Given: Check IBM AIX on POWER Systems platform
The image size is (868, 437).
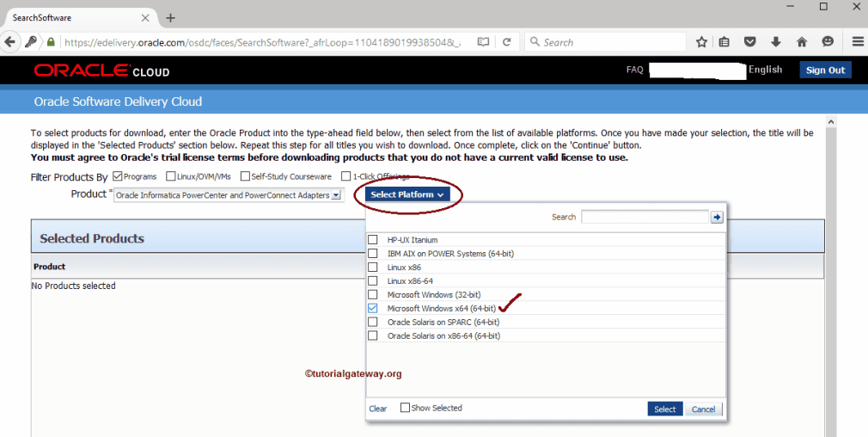Looking at the screenshot, I should click(x=373, y=253).
